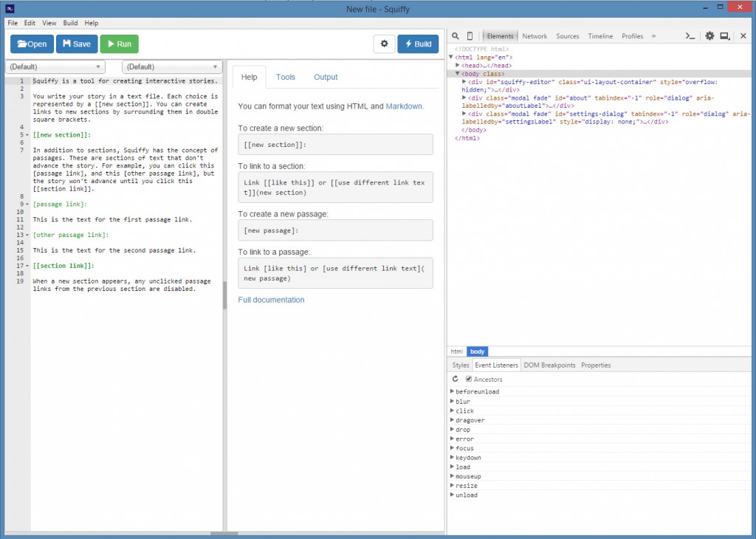
Task: Refresh the event listeners list
Action: 456,379
